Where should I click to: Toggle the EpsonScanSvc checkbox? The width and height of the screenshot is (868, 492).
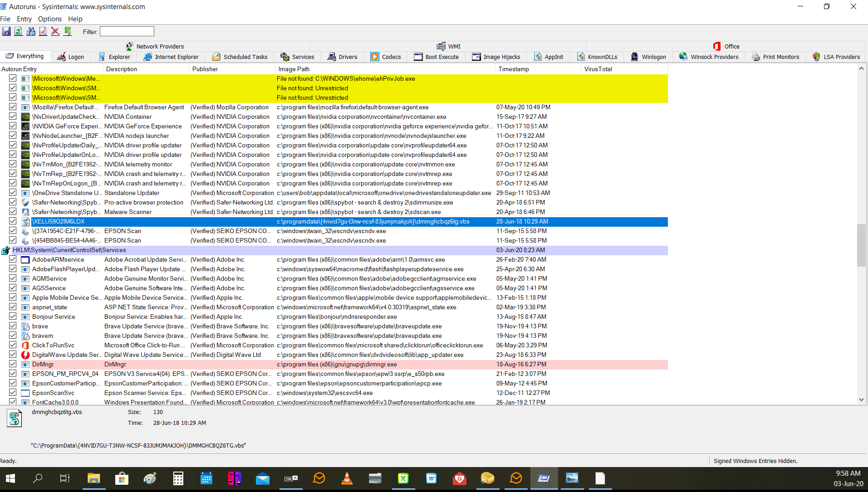point(13,393)
